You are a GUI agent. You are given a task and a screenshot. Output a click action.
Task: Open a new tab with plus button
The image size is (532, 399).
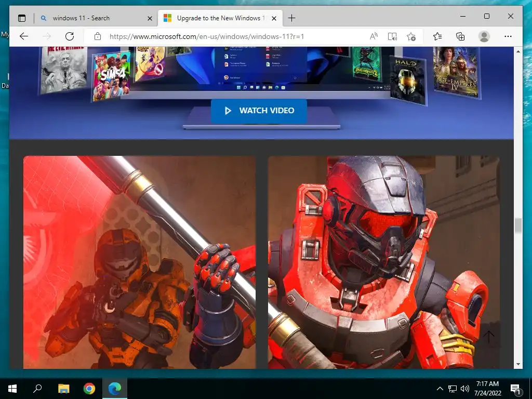click(x=291, y=18)
